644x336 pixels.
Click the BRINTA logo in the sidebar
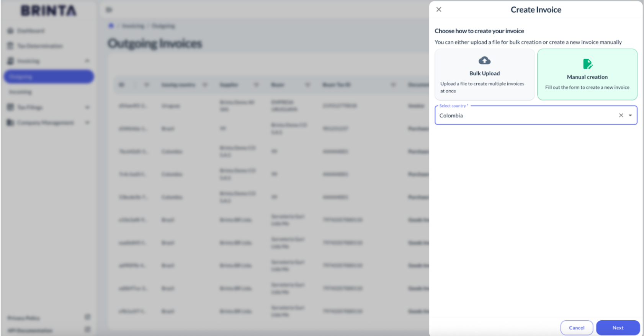49,11
